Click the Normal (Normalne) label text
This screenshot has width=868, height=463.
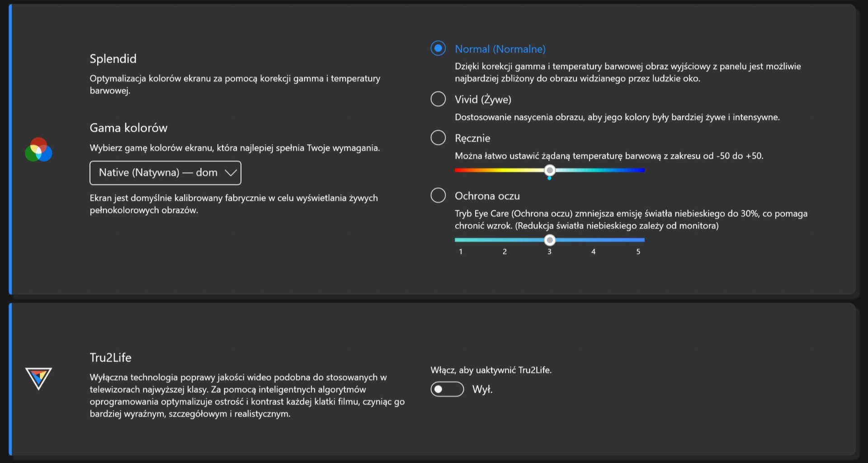500,49
